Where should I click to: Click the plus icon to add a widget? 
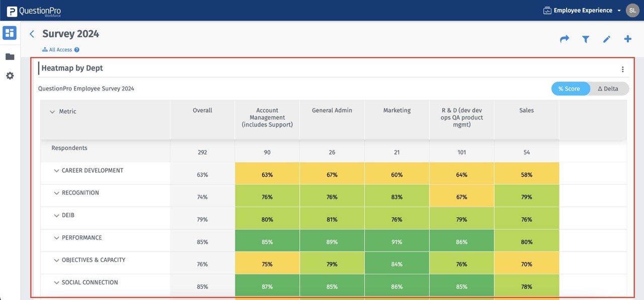click(x=627, y=39)
